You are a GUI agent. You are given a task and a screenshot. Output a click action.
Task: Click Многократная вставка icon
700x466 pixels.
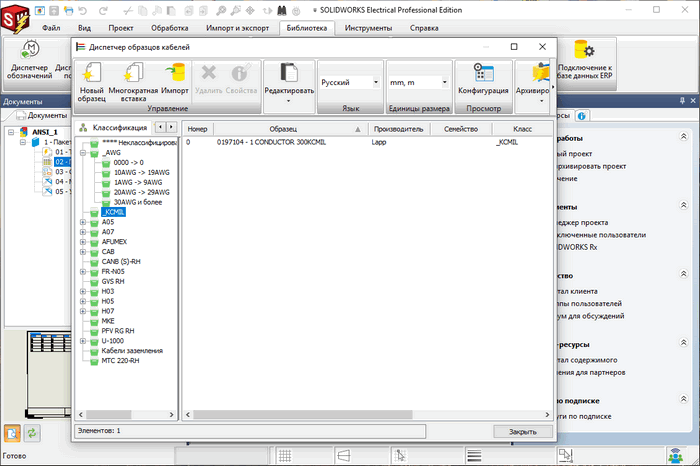pyautogui.click(x=133, y=73)
